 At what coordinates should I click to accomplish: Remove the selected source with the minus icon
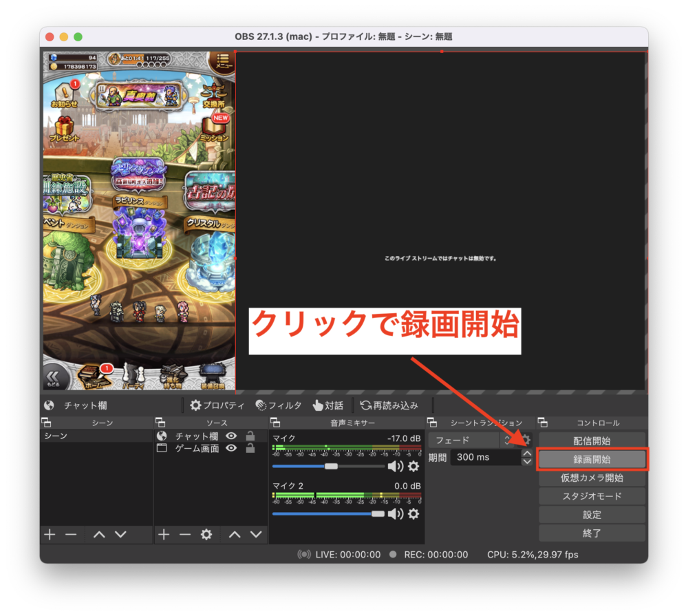pos(185,534)
